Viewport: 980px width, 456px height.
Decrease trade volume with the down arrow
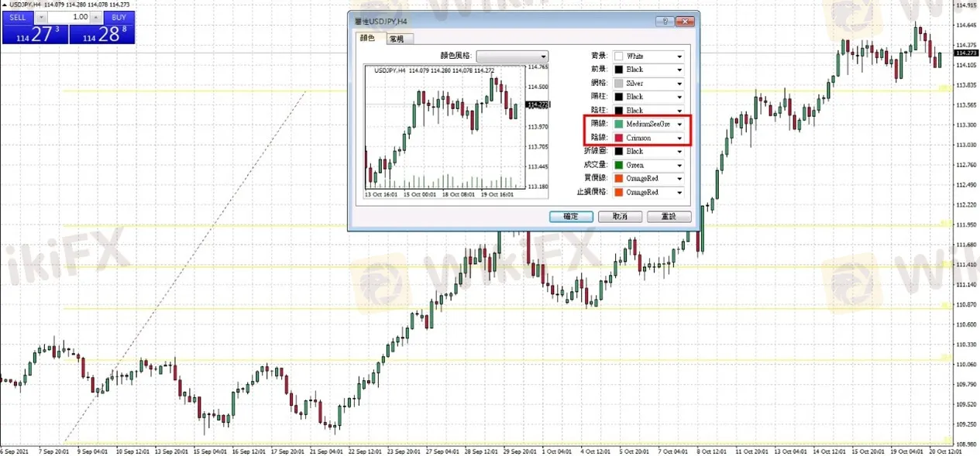pos(41,17)
